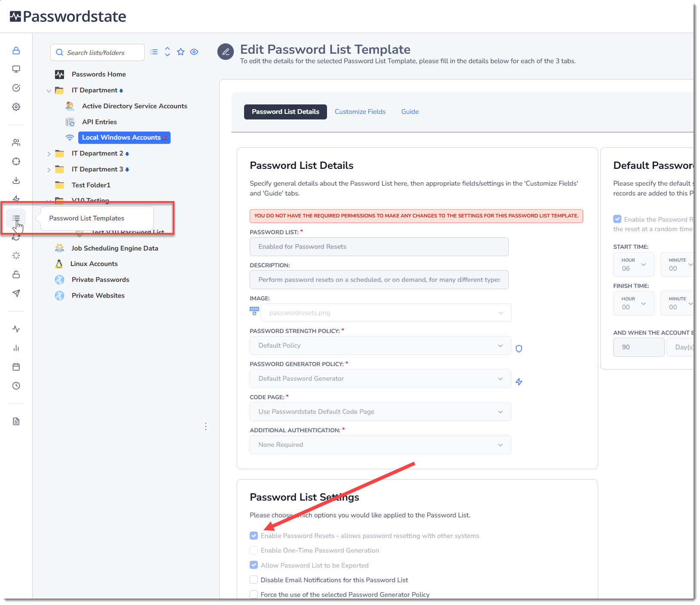Select the Linux Accounts list
Image resolution: width=700 pixels, height=605 pixels.
pyautogui.click(x=94, y=264)
